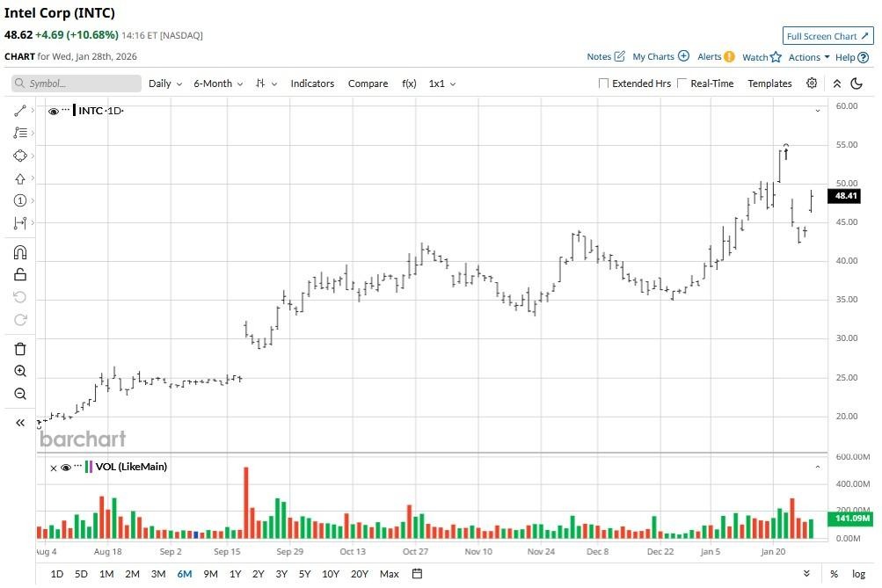This screenshot has height=588, width=882.
Task: Select the arrow annotation tool
Action: point(20,178)
